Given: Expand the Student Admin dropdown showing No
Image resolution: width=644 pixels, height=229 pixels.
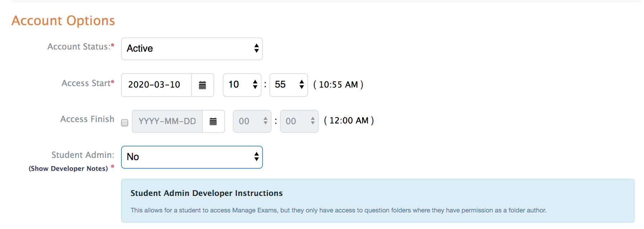Looking at the screenshot, I should pos(192,157).
